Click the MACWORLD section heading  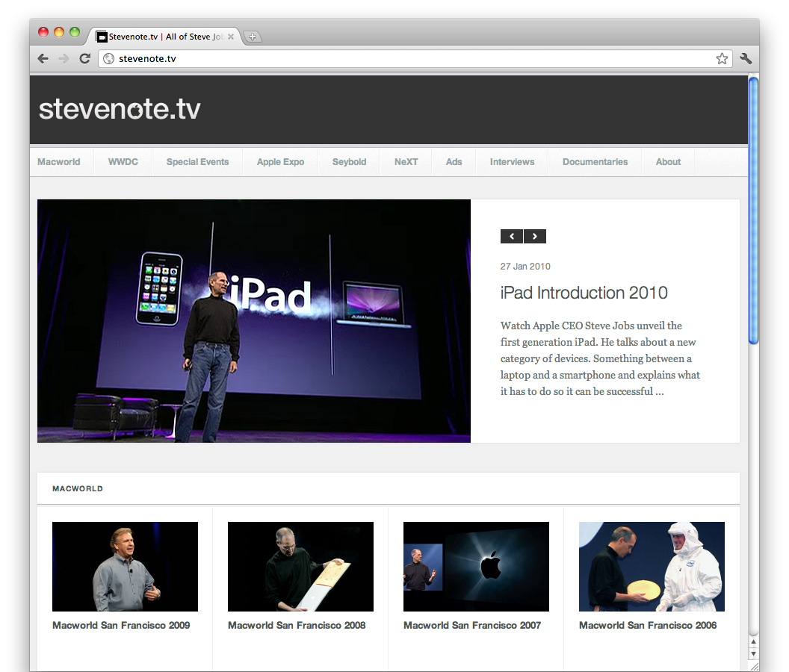78,488
